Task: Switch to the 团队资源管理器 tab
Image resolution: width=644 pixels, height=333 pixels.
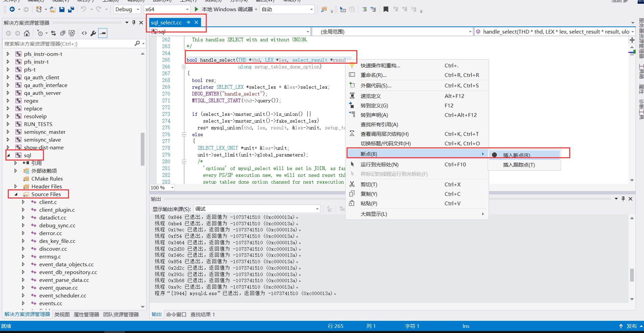Action: pos(121,314)
